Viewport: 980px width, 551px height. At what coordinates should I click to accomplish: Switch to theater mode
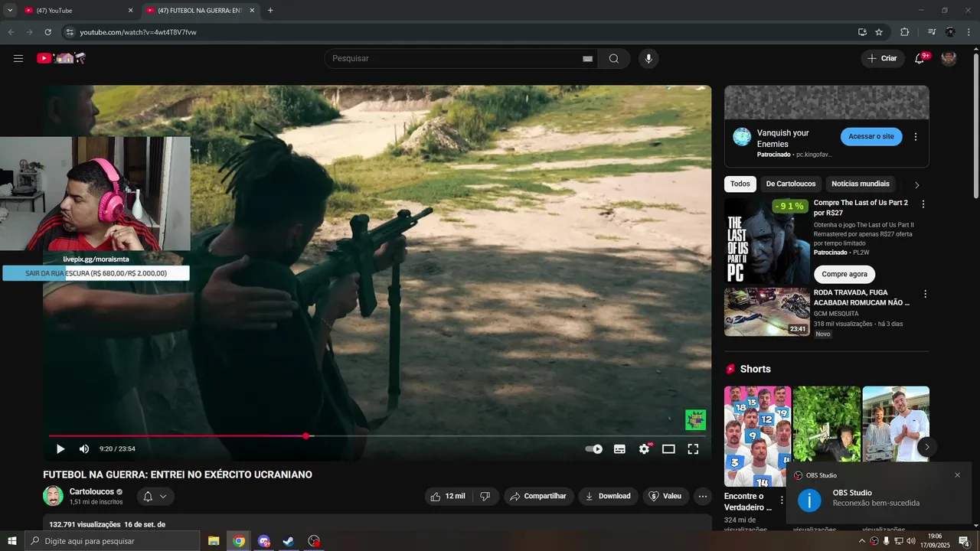(668, 449)
